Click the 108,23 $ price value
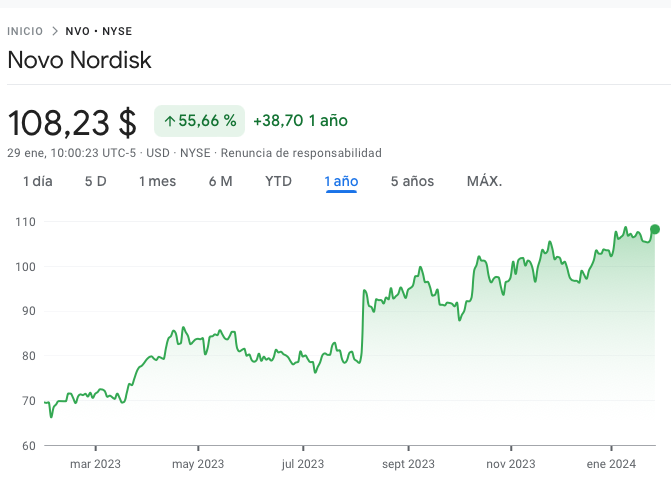Screen dimensions: 671x484 (72, 122)
